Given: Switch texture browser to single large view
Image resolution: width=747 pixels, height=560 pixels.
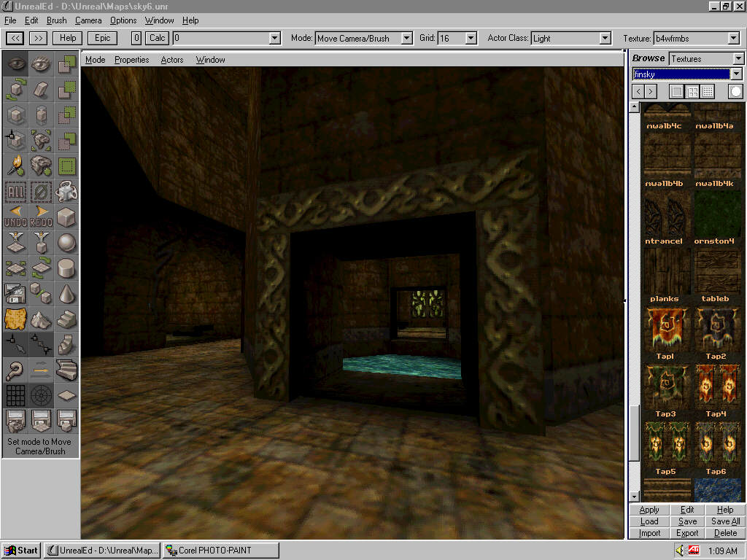Looking at the screenshot, I should [x=676, y=91].
